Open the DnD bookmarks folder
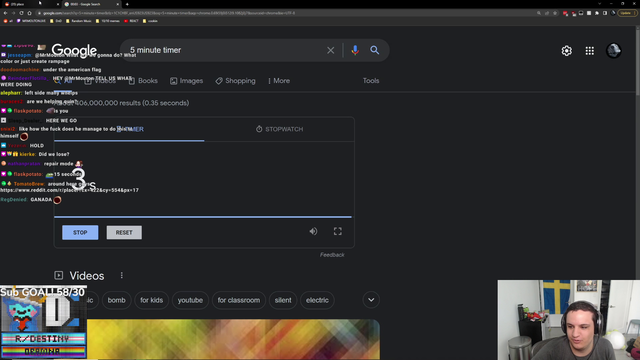 pyautogui.click(x=56, y=21)
